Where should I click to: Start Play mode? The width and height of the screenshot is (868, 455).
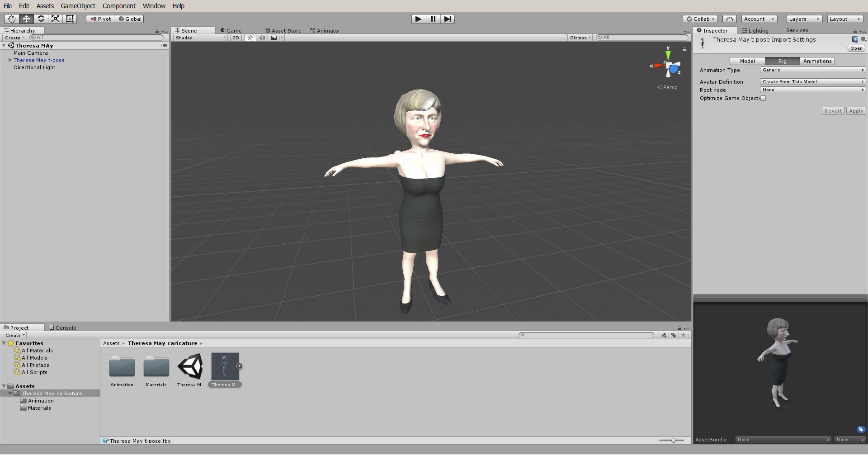[418, 19]
